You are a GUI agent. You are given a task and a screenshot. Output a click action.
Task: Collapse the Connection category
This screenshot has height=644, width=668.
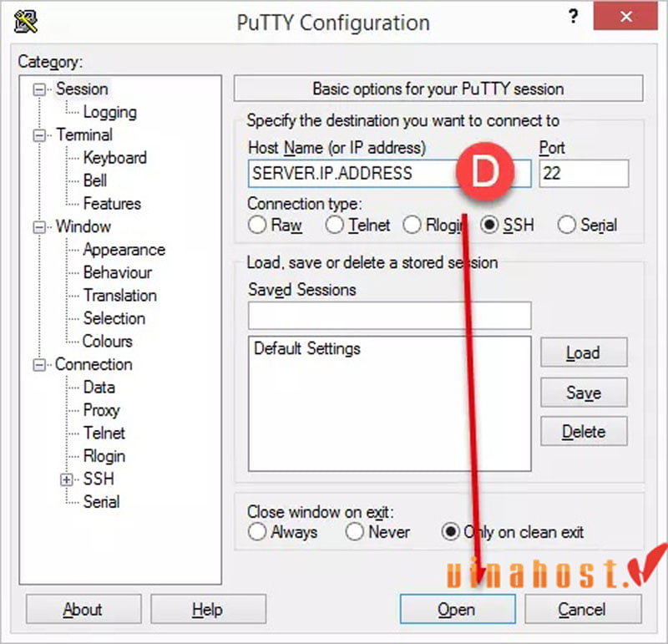click(38, 364)
